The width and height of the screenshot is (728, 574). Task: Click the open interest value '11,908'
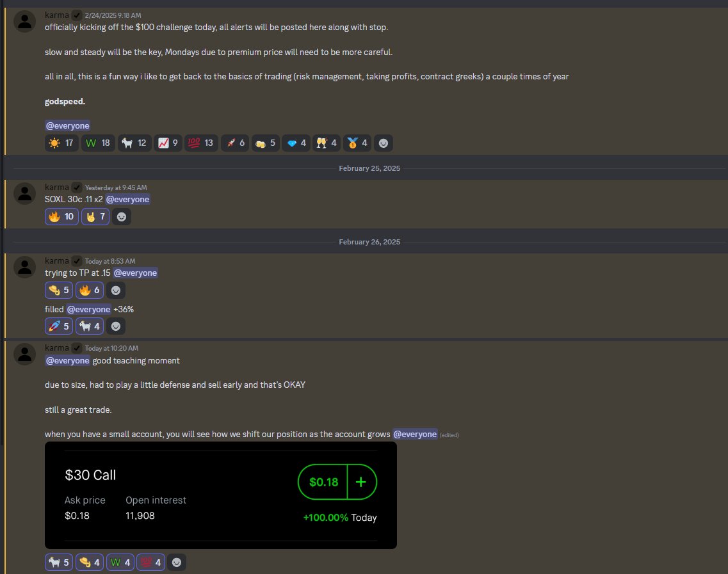click(x=140, y=516)
